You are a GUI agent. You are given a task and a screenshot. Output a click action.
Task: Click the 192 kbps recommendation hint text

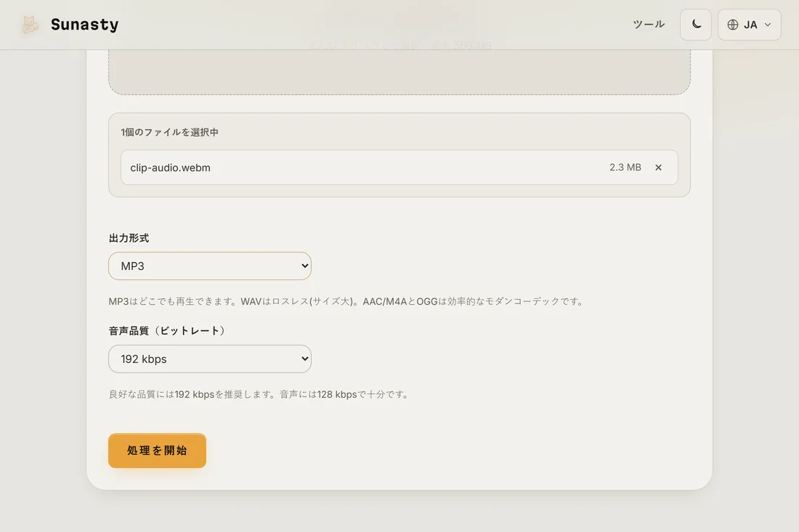tap(259, 395)
